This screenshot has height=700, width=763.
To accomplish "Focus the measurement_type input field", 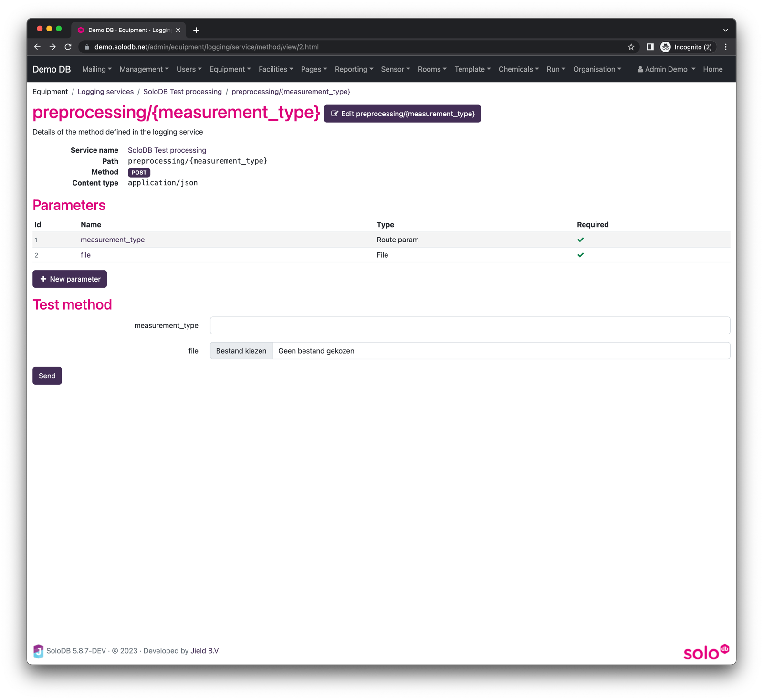I will [x=470, y=325].
